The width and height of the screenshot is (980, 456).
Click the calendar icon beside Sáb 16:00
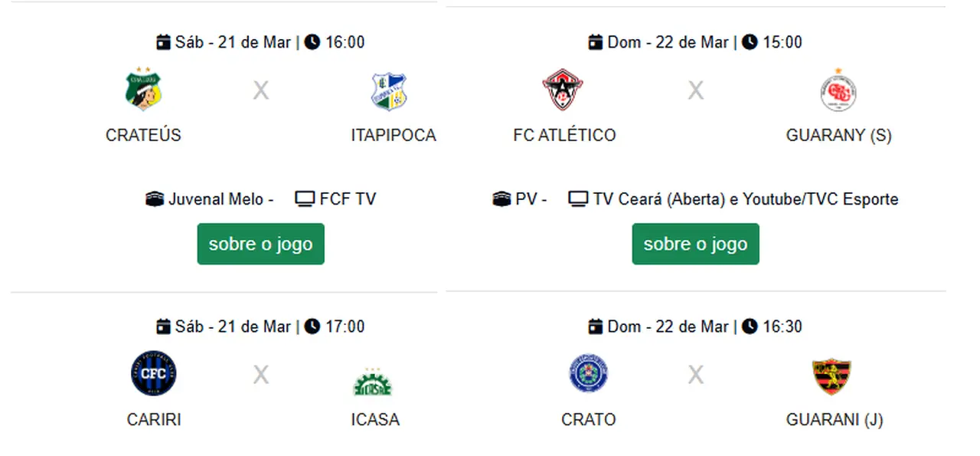click(163, 42)
